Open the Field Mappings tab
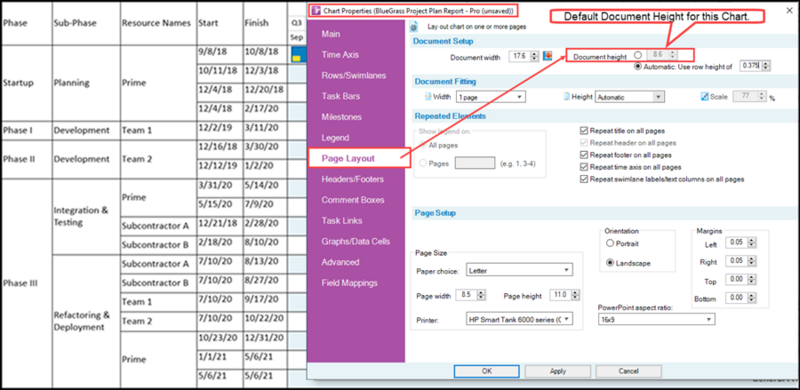The height and width of the screenshot is (390, 800). click(x=349, y=283)
